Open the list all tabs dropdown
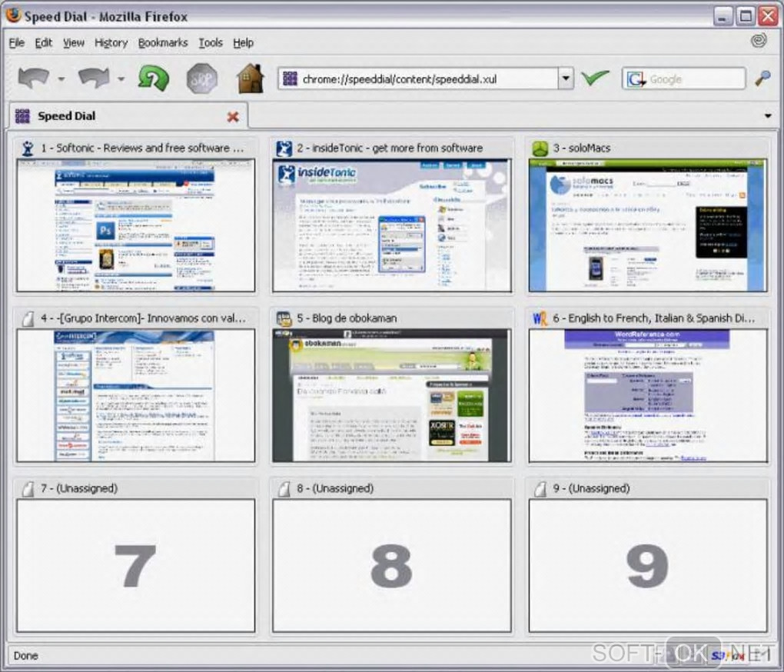The width and height of the screenshot is (784, 672). (768, 116)
